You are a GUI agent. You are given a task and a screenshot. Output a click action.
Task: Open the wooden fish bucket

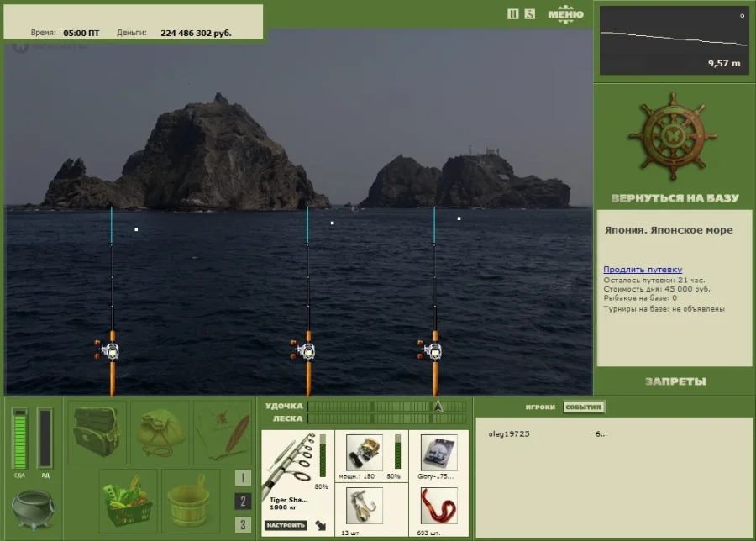[190, 499]
